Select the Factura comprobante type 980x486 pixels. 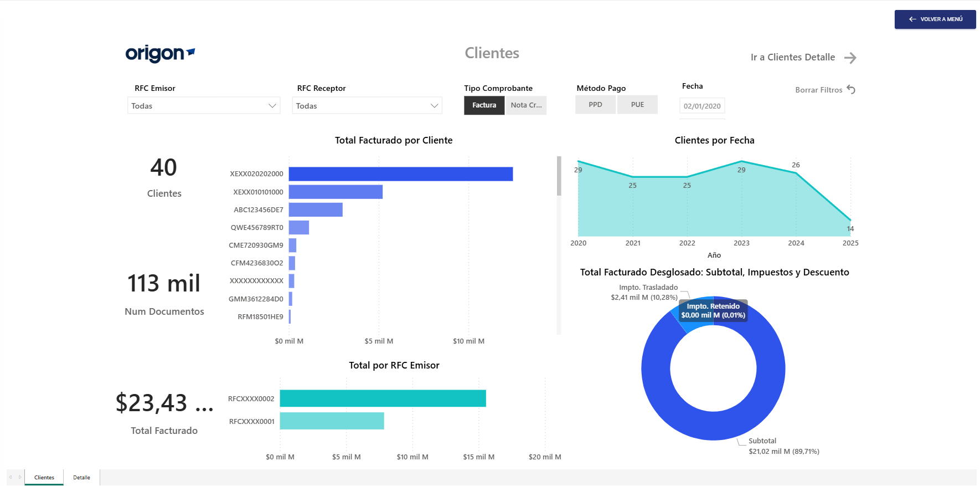[x=484, y=105]
